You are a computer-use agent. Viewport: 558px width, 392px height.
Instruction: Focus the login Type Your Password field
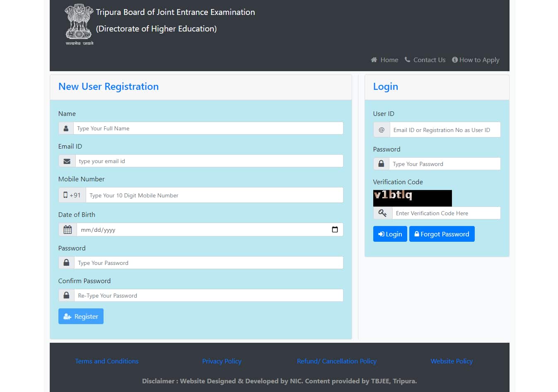pyautogui.click(x=445, y=164)
